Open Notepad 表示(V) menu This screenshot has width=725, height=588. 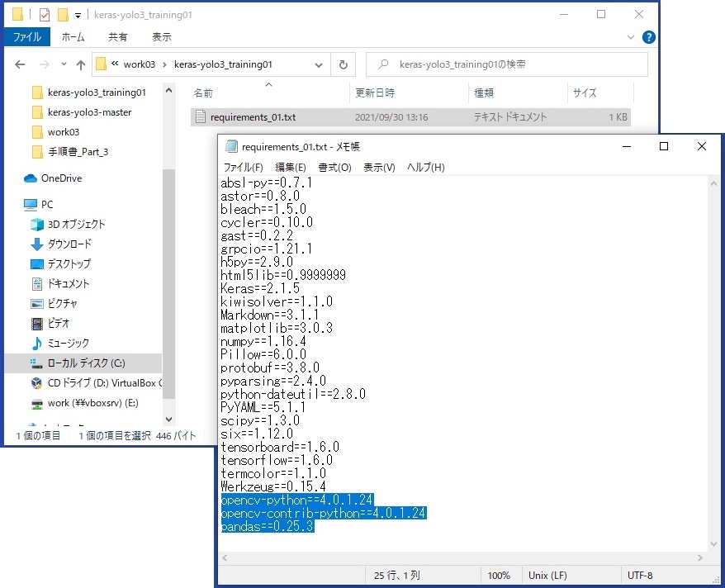pyautogui.click(x=379, y=168)
